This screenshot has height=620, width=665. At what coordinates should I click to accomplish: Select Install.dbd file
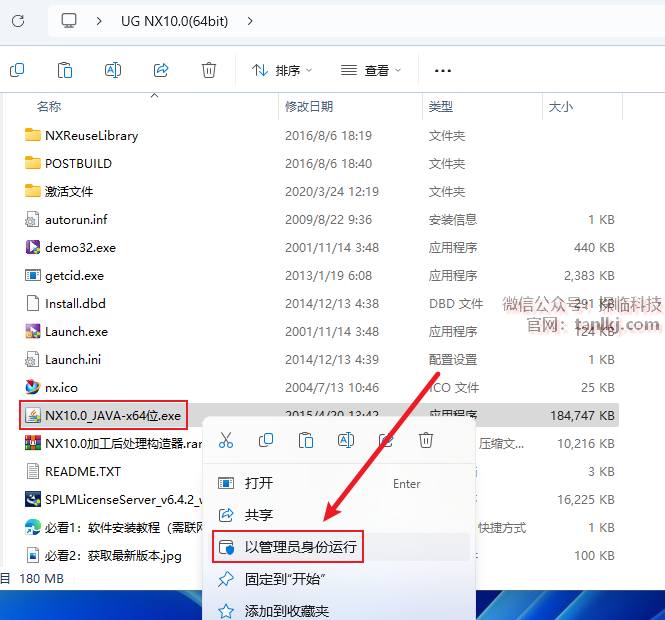click(x=75, y=304)
